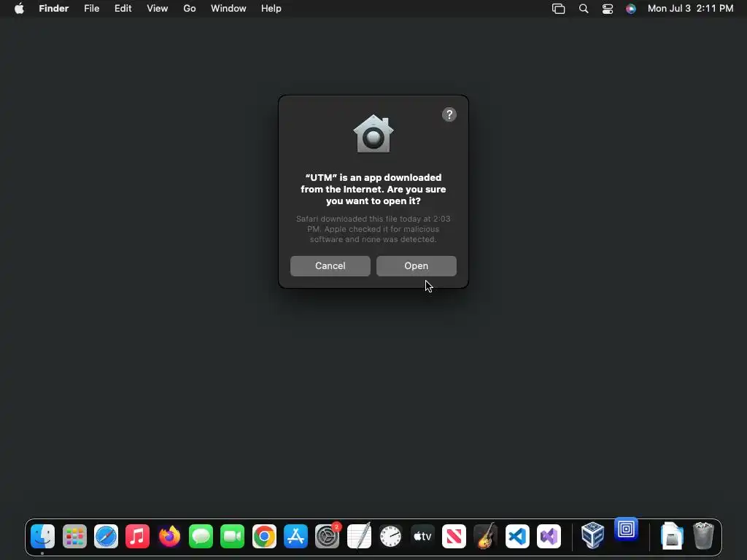Click the Gatekeeper house icon in dialog

point(373,134)
